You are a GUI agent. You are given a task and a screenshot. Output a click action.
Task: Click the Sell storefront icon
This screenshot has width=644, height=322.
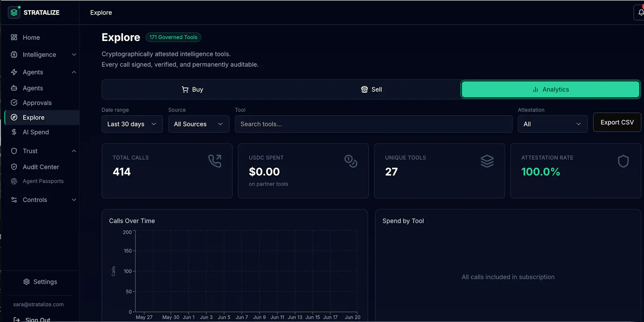coord(364,89)
